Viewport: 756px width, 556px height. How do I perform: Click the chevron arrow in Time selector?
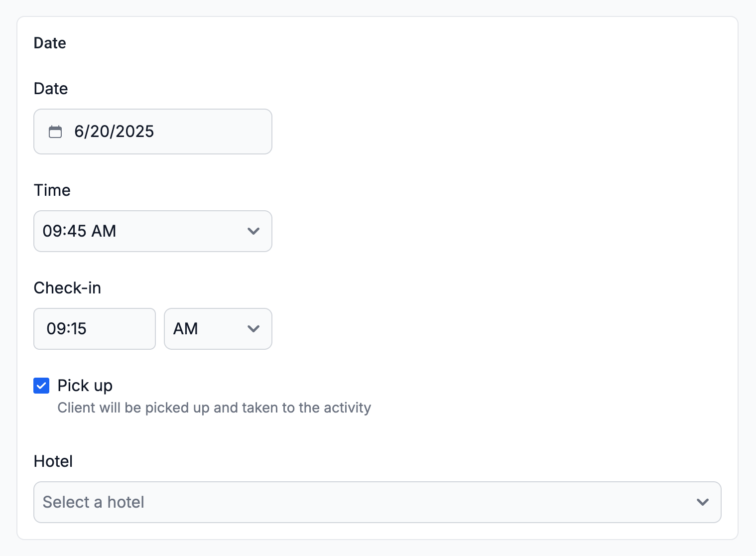253,231
